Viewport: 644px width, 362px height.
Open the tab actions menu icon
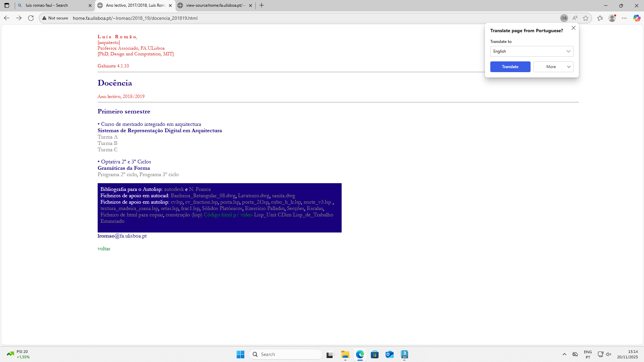(x=7, y=5)
